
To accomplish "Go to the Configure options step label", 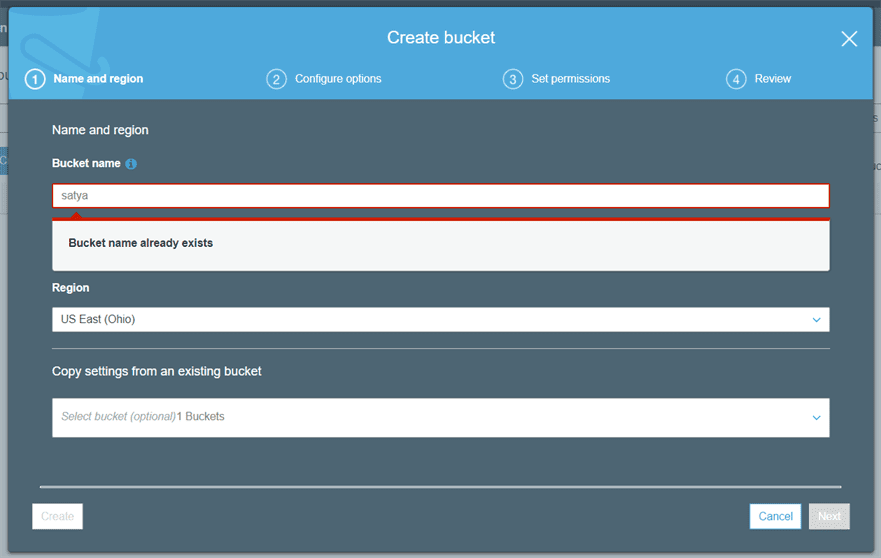I will [x=338, y=79].
